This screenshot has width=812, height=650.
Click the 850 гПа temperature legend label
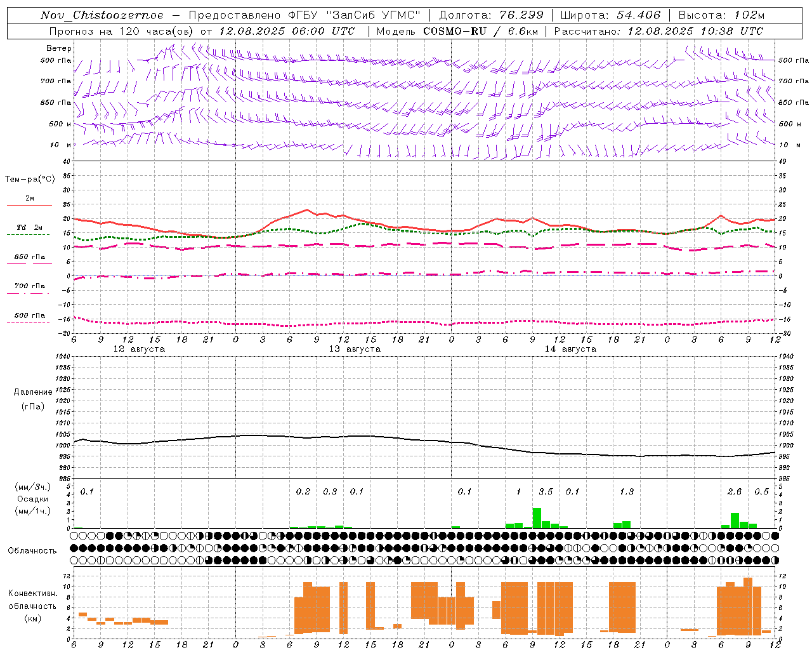29,257
